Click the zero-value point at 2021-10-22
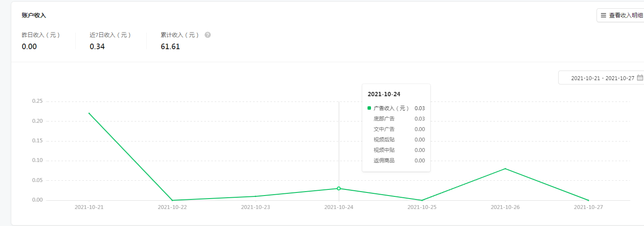 pos(172,200)
